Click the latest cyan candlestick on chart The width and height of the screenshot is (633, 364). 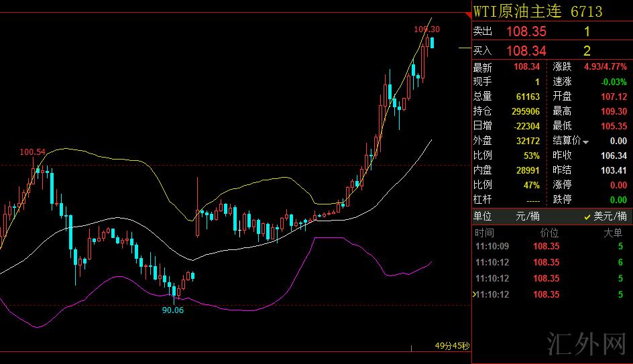433,42
